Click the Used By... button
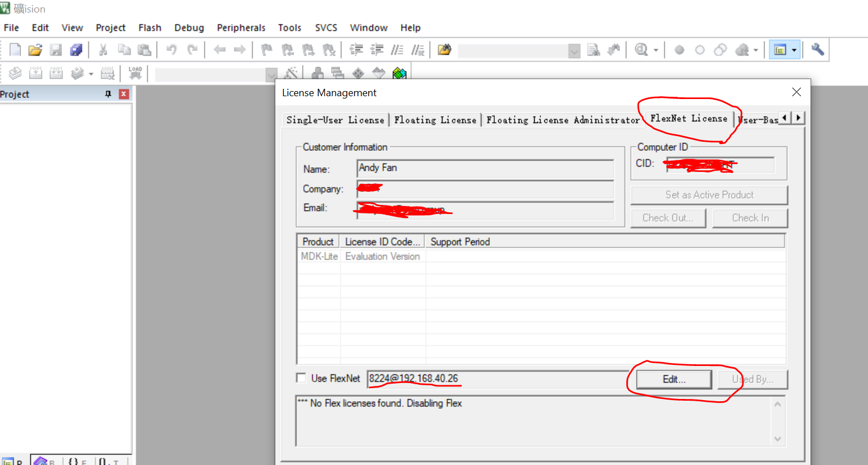Image resolution: width=868 pixels, height=465 pixels. pos(753,379)
